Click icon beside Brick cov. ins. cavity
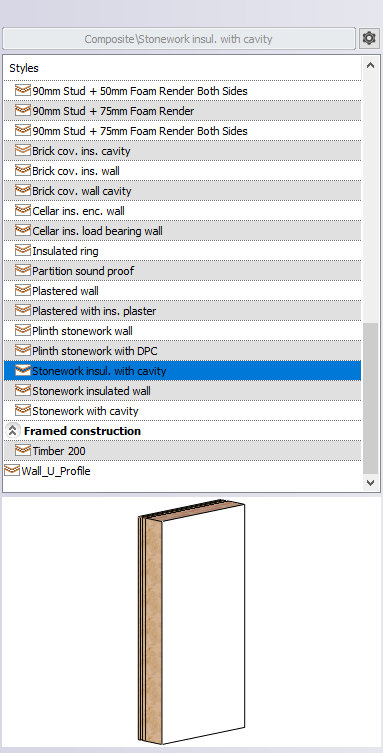 (x=23, y=151)
